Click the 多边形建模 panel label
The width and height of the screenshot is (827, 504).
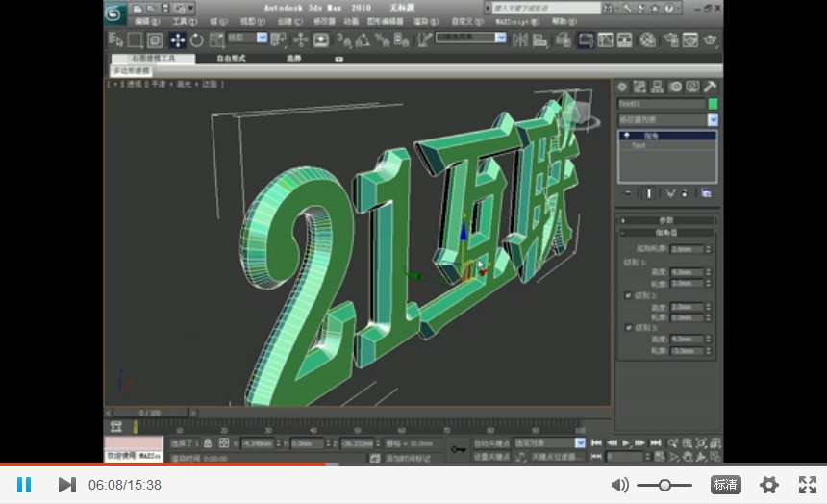coord(132,70)
